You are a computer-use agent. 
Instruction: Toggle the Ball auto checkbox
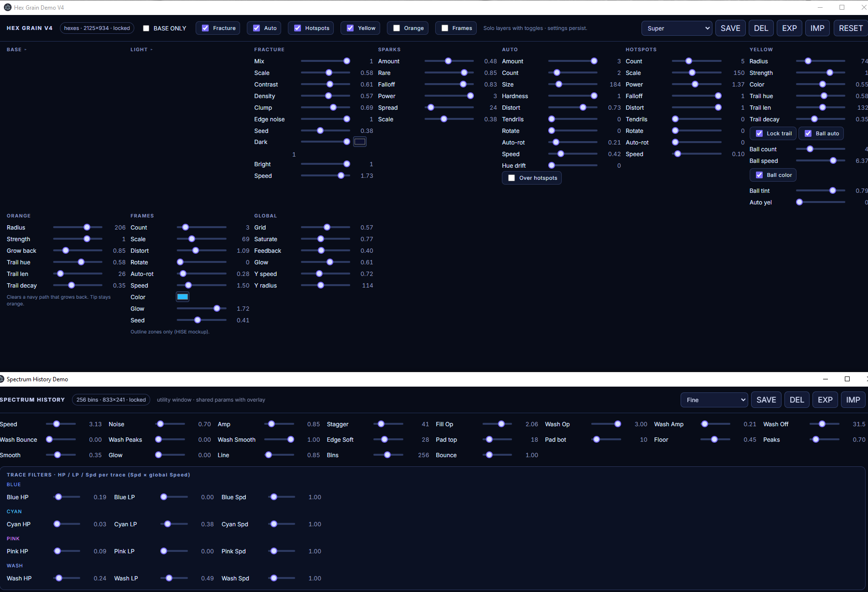pos(808,133)
